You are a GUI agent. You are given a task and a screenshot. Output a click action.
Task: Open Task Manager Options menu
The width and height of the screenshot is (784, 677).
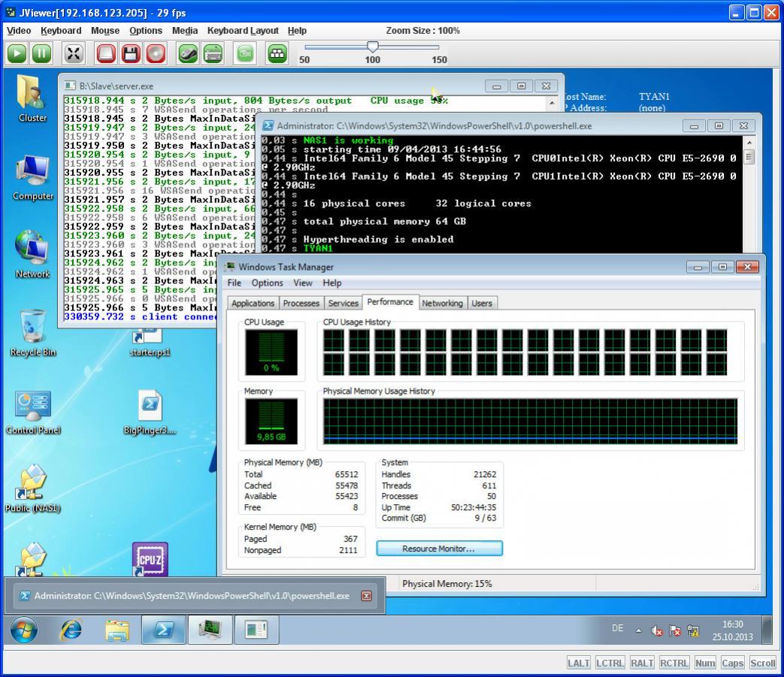click(268, 283)
